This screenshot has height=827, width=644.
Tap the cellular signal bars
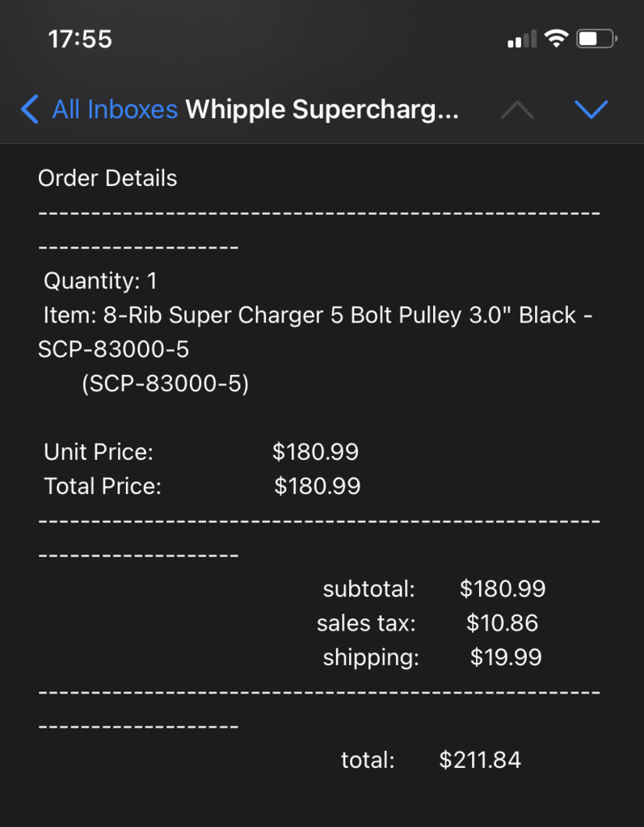522,39
